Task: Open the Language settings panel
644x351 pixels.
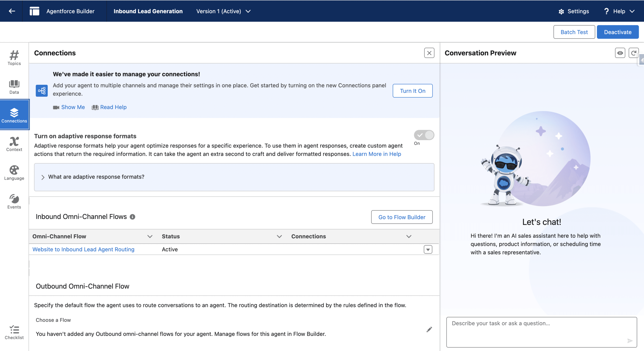Action: (x=14, y=173)
